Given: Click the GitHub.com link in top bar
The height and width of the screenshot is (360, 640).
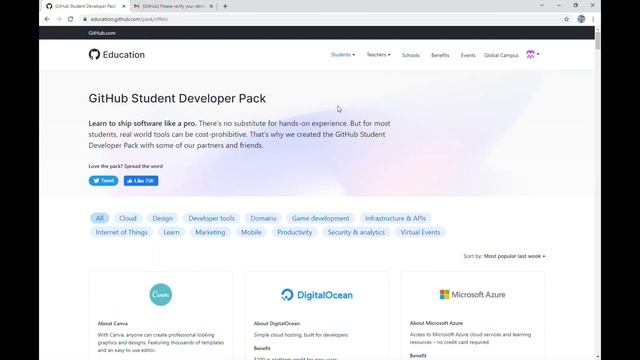Looking at the screenshot, I should point(102,33).
